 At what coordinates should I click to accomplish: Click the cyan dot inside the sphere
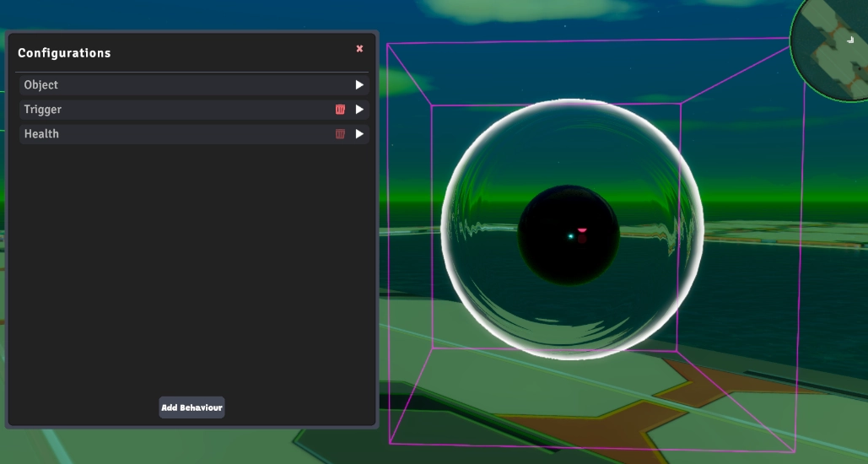571,236
